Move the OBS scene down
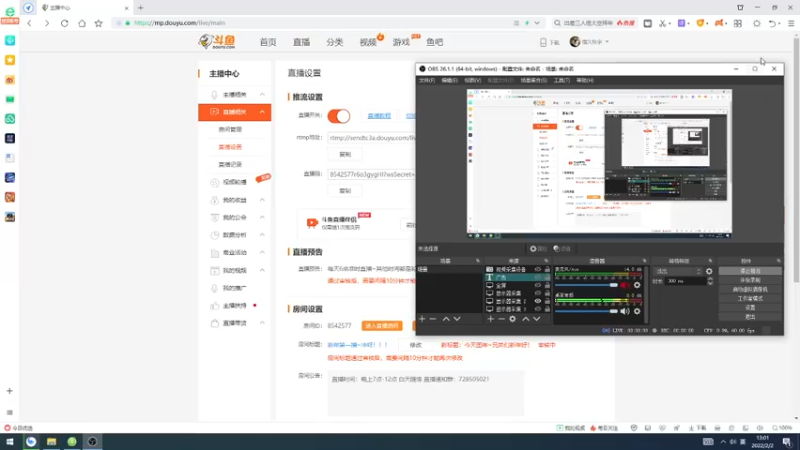 (x=457, y=319)
